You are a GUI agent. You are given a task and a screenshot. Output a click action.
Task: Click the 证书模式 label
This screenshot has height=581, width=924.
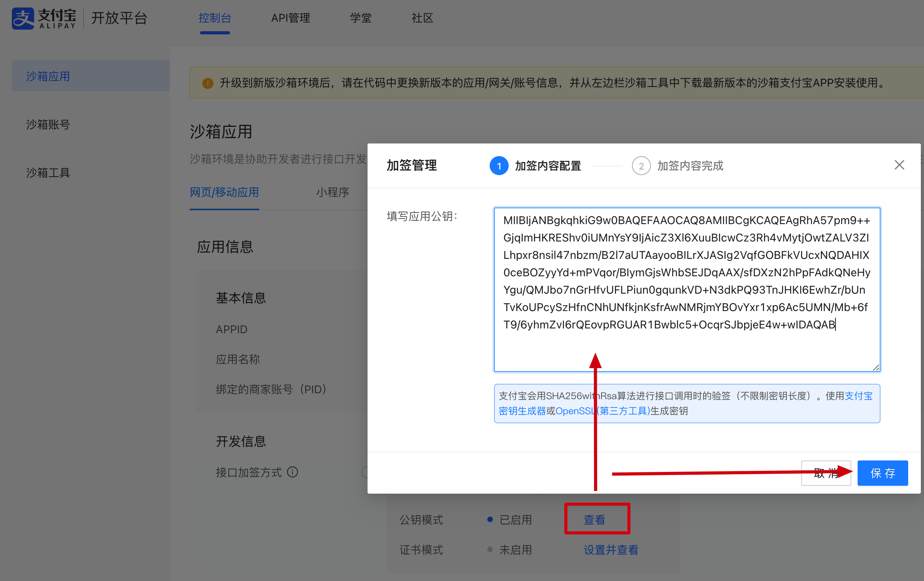(x=421, y=550)
